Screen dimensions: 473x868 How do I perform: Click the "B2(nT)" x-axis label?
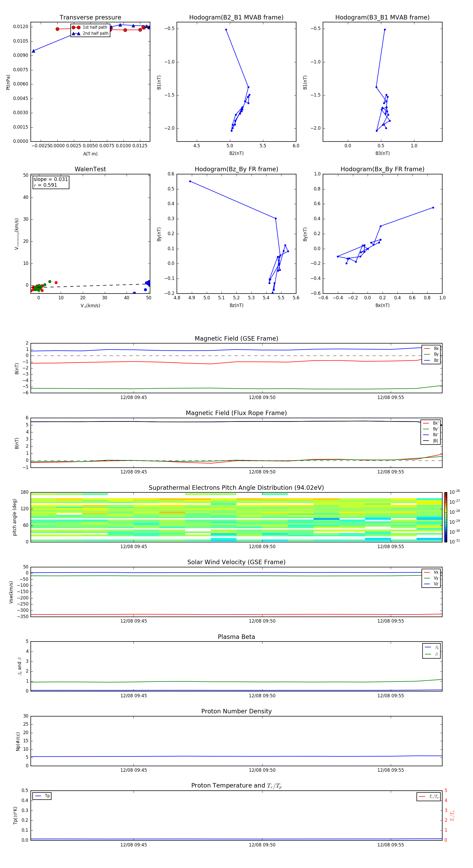tap(236, 153)
